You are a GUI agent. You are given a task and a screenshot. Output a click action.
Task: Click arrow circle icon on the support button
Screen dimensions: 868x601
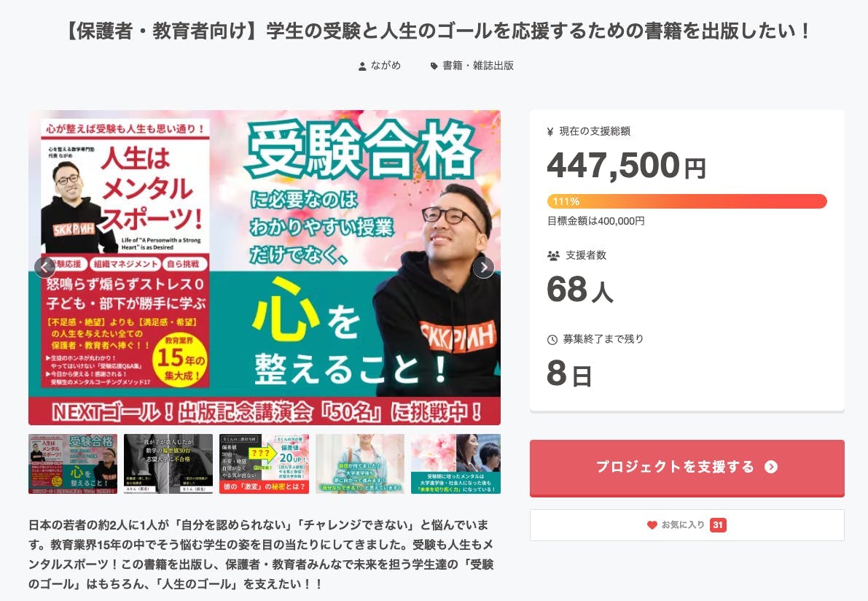tap(771, 467)
